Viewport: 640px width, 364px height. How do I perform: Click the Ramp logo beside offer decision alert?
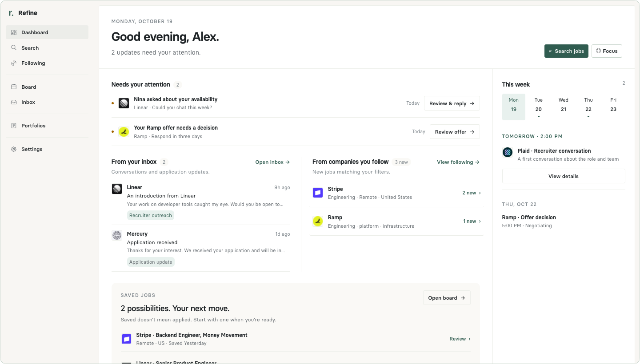(124, 132)
